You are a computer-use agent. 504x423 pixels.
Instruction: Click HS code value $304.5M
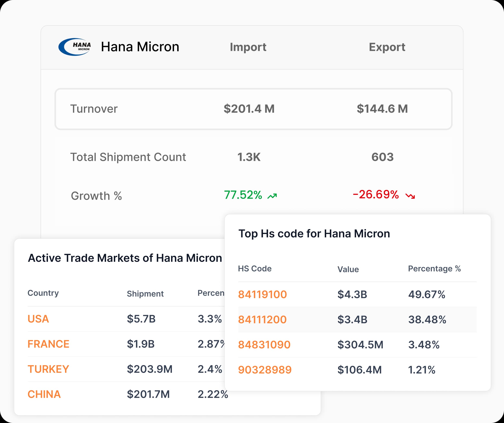click(x=360, y=345)
